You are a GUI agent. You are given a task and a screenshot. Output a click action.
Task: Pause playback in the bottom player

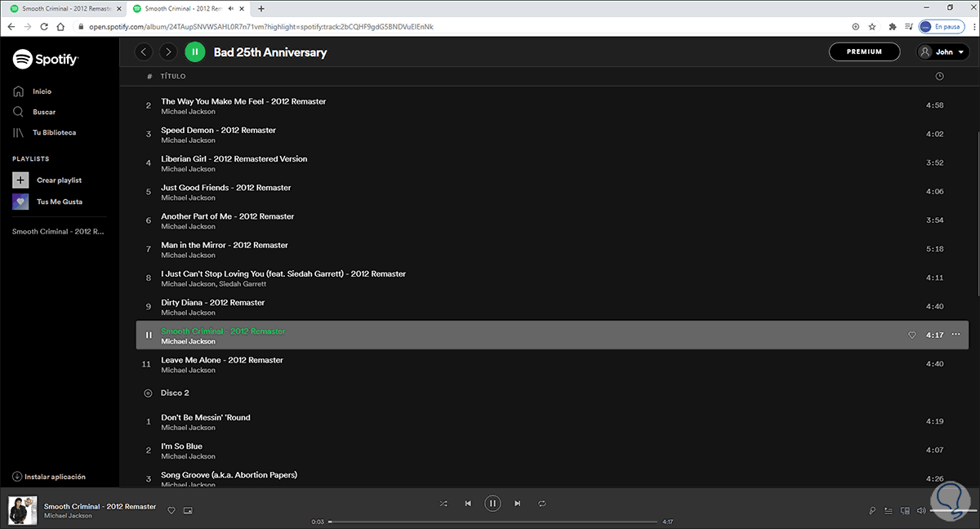[492, 504]
